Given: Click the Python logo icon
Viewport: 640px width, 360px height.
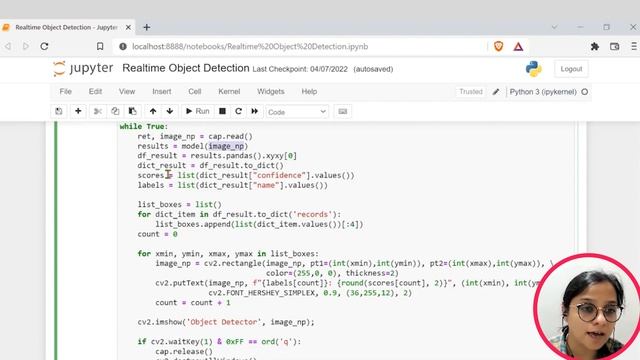Looking at the screenshot, I should (533, 69).
